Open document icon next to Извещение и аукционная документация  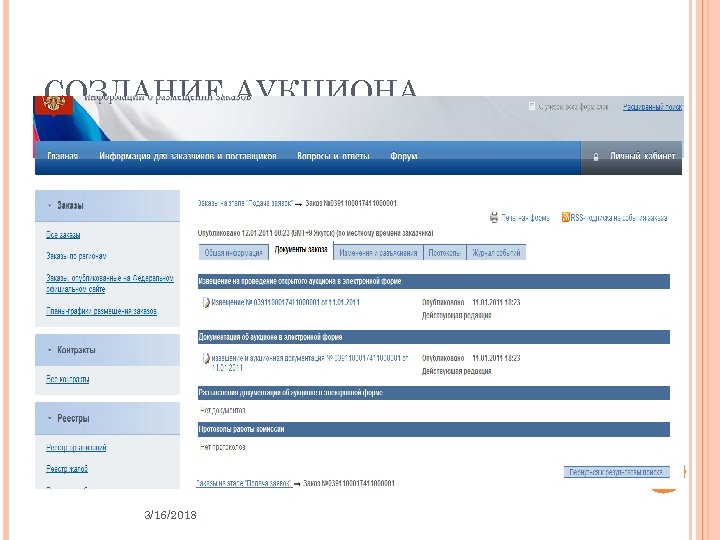click(206, 358)
